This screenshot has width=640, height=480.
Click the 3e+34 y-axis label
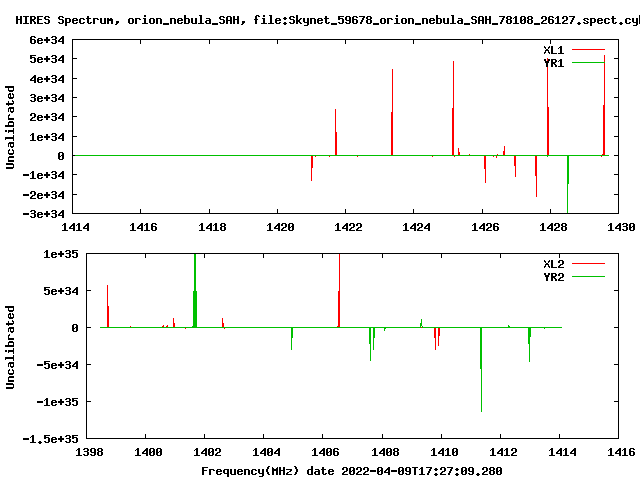click(x=47, y=98)
